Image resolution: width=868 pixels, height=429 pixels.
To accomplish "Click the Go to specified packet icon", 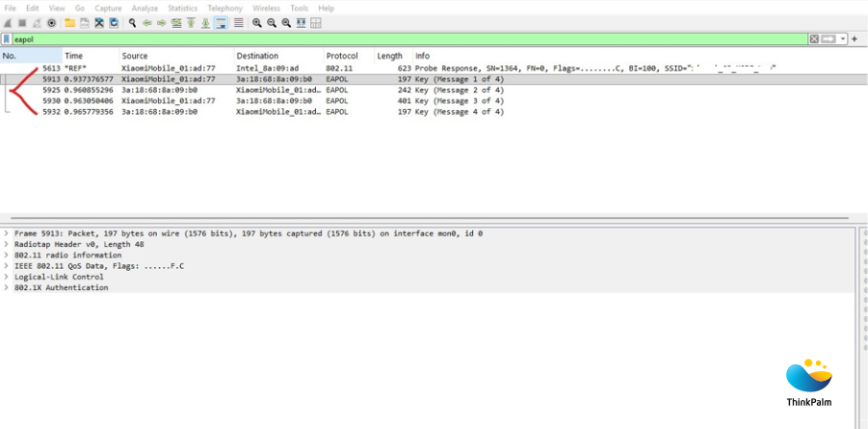I will [x=176, y=23].
